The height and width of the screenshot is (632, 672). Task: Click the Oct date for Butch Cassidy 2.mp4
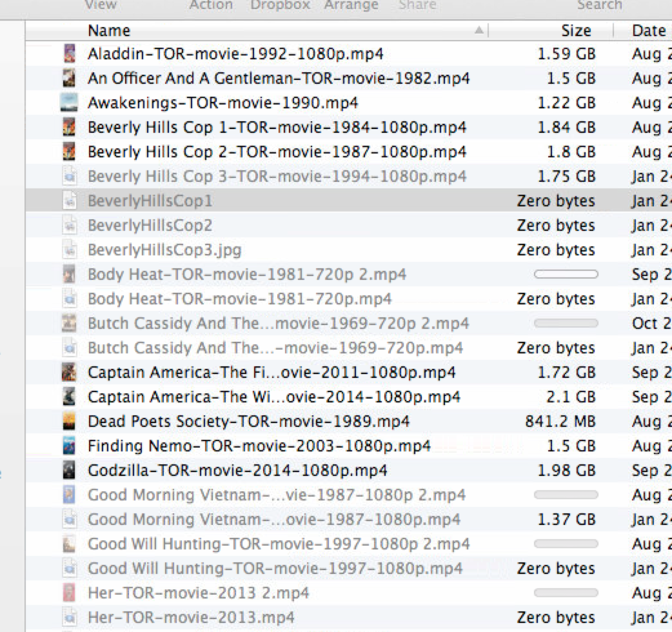651,324
